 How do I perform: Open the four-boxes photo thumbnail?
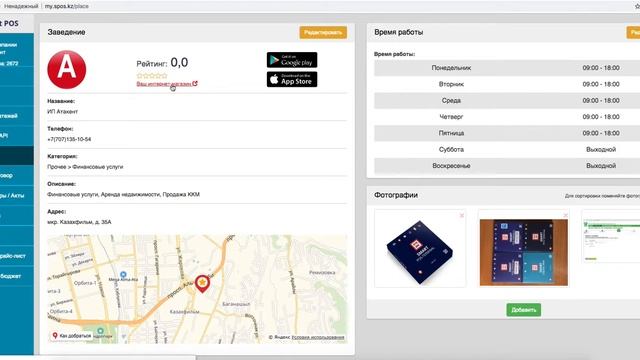(x=524, y=252)
